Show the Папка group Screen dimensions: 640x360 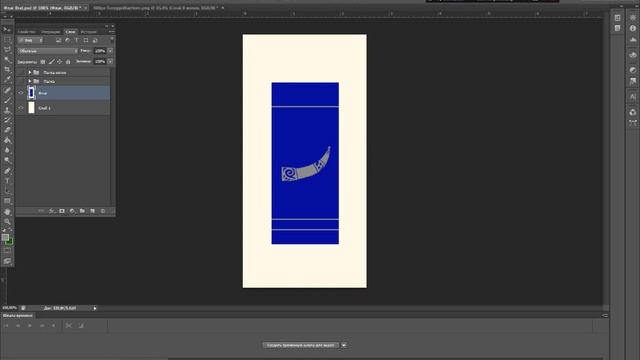point(21,81)
